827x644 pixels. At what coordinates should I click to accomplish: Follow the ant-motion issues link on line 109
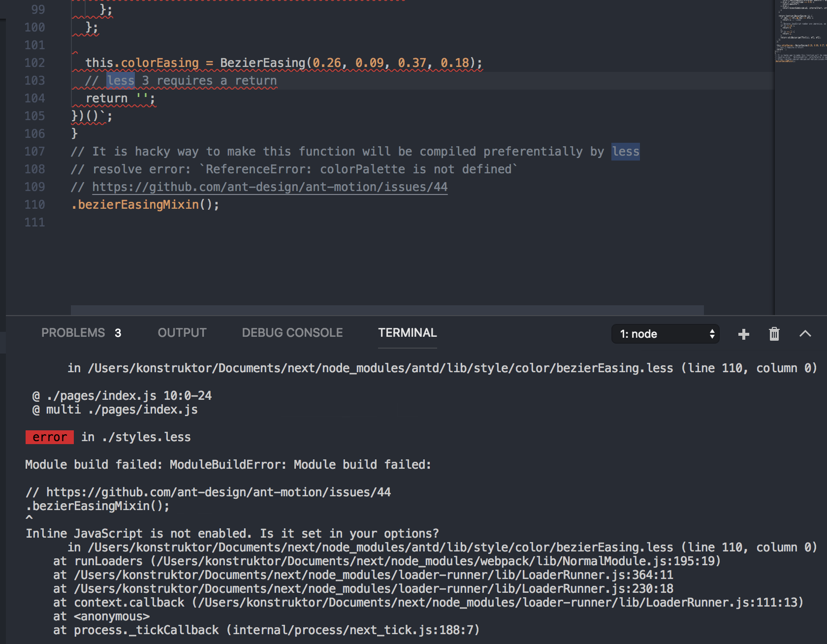click(x=270, y=187)
